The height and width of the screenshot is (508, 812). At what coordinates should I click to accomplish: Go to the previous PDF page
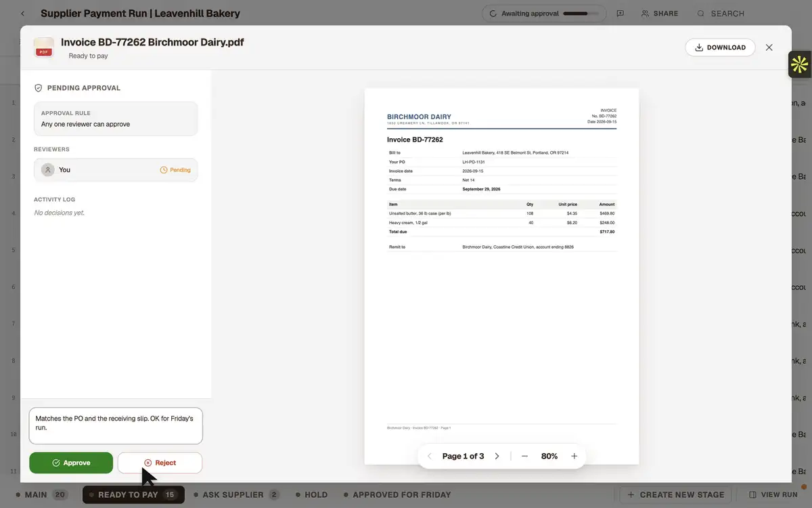pyautogui.click(x=429, y=457)
